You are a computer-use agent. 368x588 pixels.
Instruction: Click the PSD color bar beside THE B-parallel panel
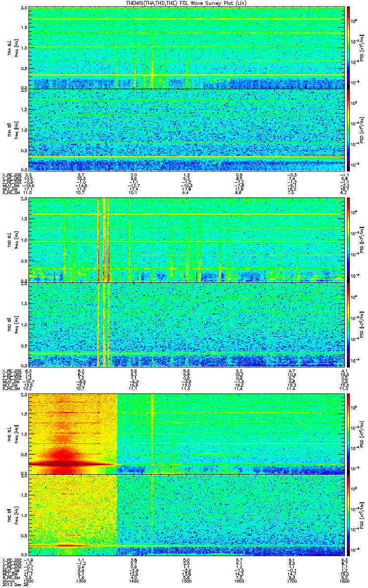[348, 516]
